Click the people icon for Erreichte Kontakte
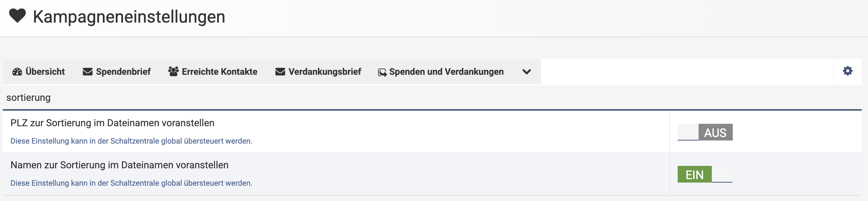The height and width of the screenshot is (201, 868). tap(173, 71)
